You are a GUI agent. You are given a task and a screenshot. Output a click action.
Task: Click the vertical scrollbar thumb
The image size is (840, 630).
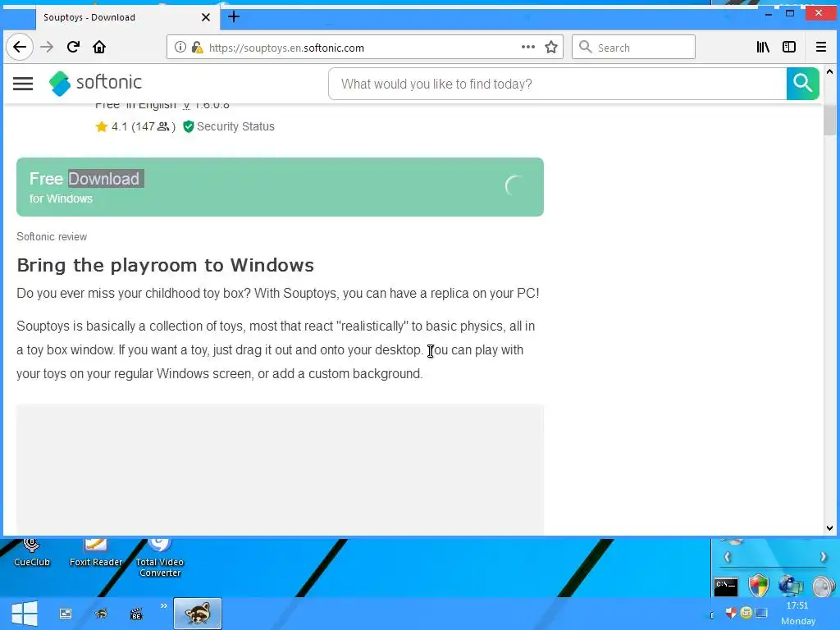[829, 120]
